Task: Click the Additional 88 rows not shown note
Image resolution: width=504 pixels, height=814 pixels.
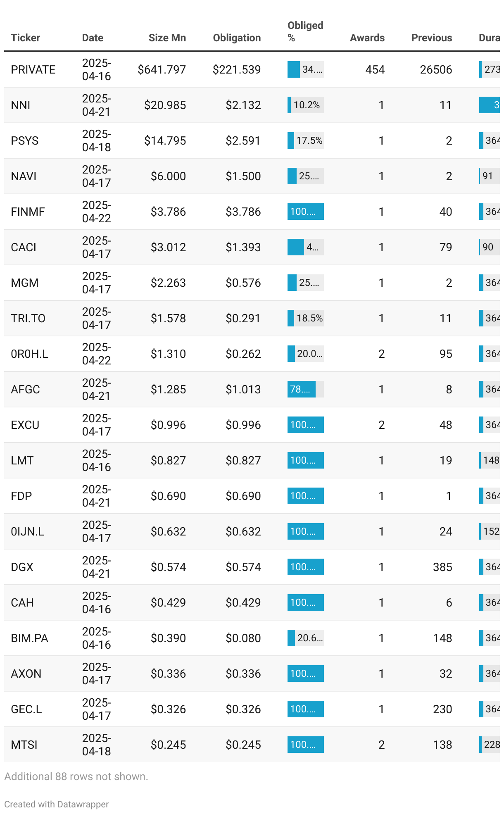Action: point(76,776)
